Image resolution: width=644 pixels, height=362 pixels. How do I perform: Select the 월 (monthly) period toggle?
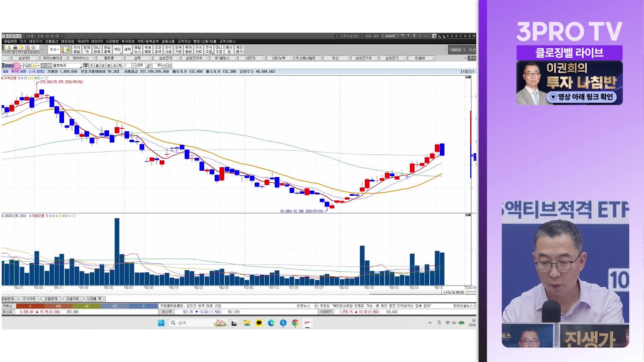coord(97,65)
